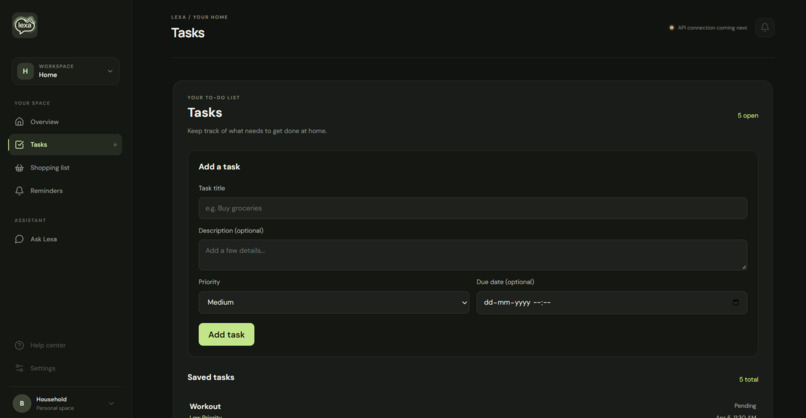Open the Priority Medium dropdown
Image resolution: width=806 pixels, height=418 pixels.
click(334, 302)
